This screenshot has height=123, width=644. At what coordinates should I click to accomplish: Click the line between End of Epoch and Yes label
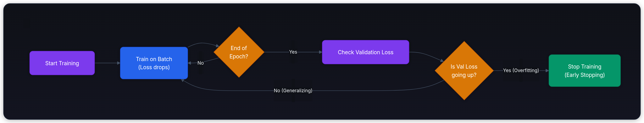[277, 52]
